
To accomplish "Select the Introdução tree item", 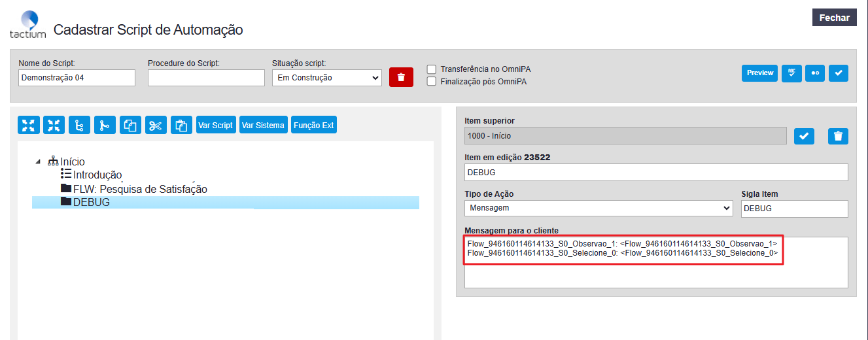I will [x=97, y=175].
